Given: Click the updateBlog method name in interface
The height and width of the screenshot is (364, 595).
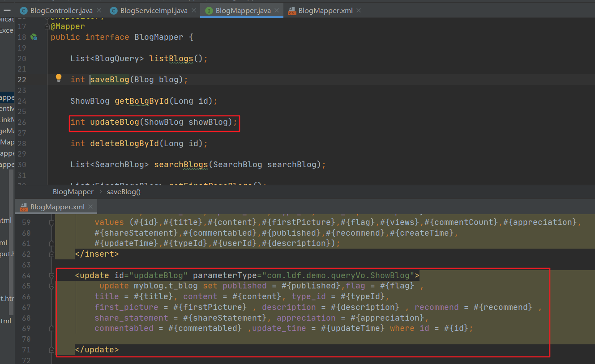Looking at the screenshot, I should pos(115,122).
